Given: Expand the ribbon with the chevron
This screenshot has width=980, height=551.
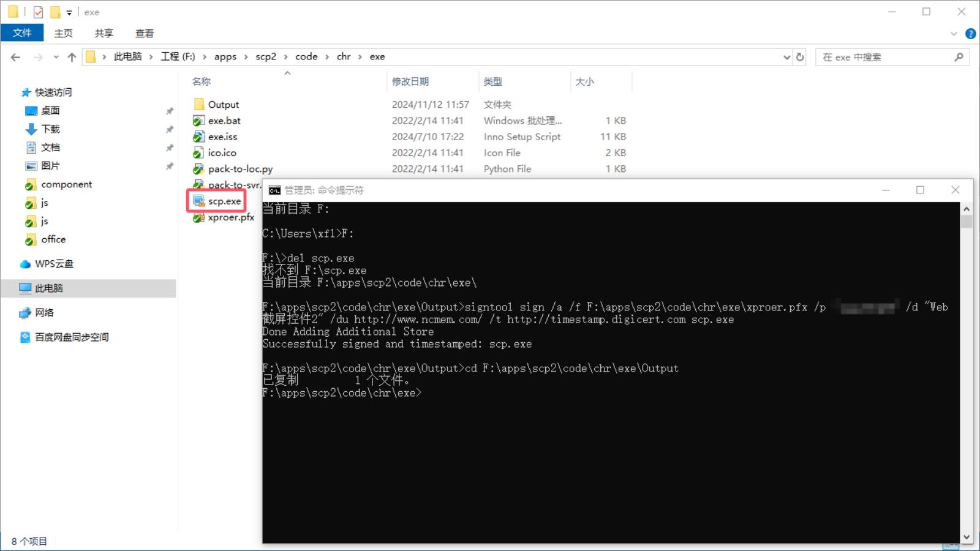Looking at the screenshot, I should [x=954, y=34].
